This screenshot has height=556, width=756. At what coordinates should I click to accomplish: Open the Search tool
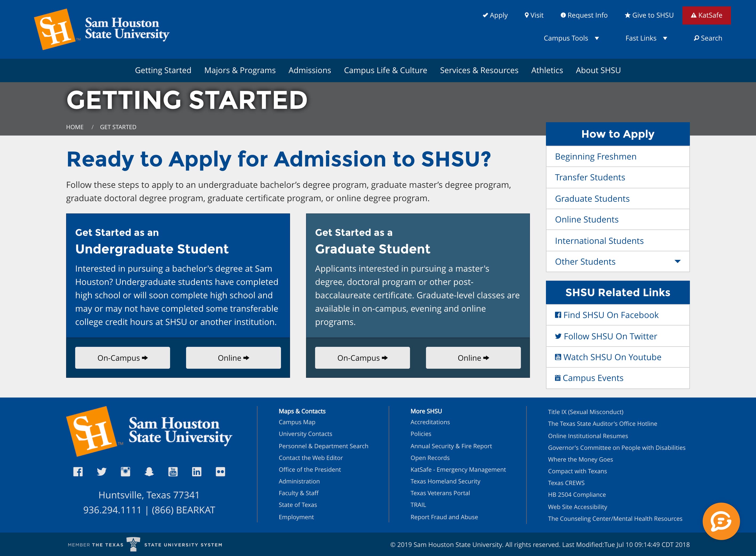pos(708,38)
